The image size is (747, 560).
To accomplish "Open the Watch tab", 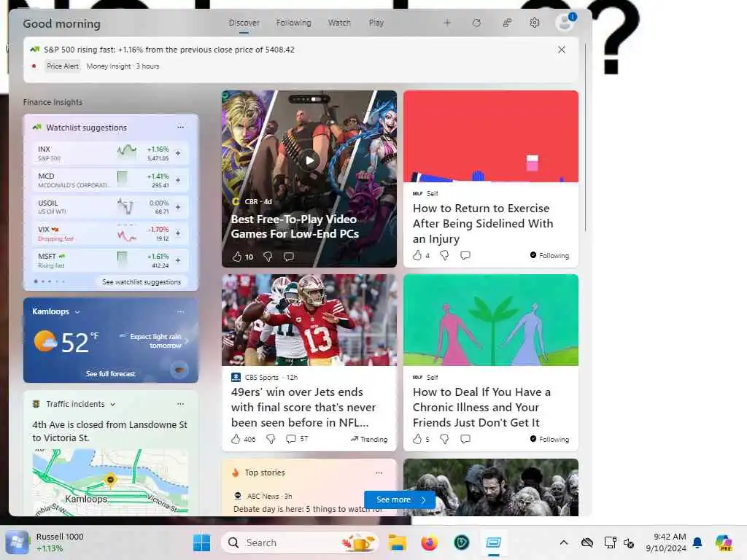I will (x=338, y=23).
